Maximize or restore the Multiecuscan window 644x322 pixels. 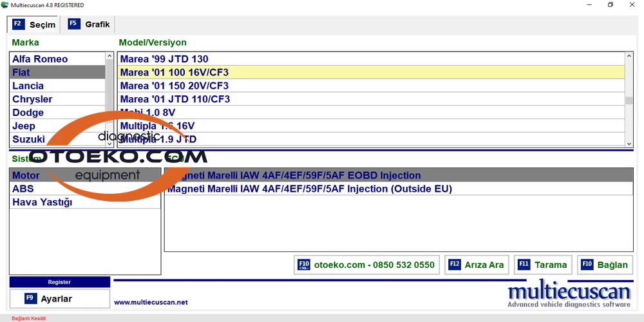[611, 5]
